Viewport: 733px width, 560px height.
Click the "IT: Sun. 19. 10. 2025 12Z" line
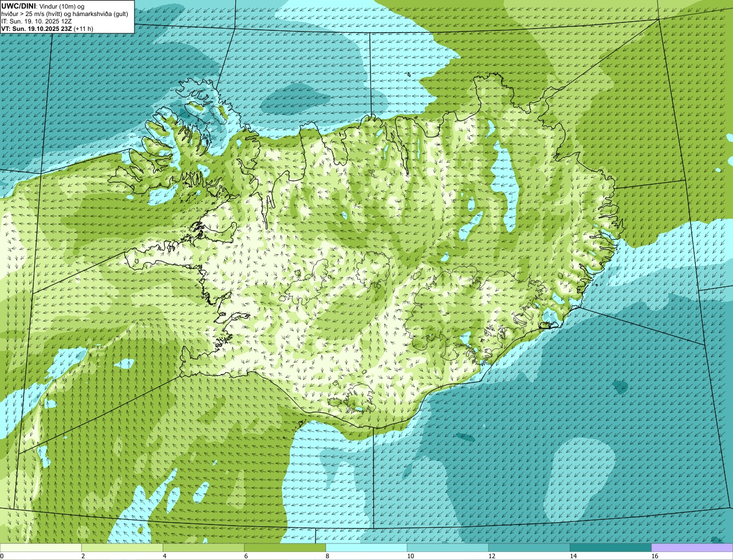[37, 21]
